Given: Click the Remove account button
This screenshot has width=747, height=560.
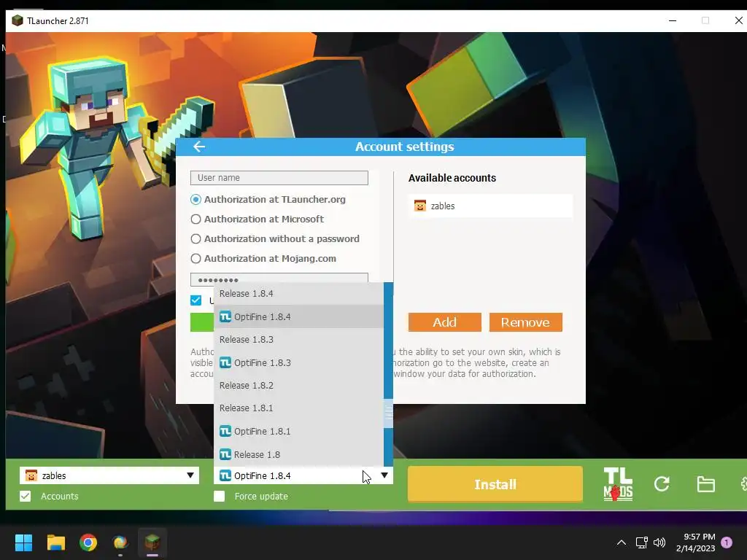Looking at the screenshot, I should pos(525,322).
